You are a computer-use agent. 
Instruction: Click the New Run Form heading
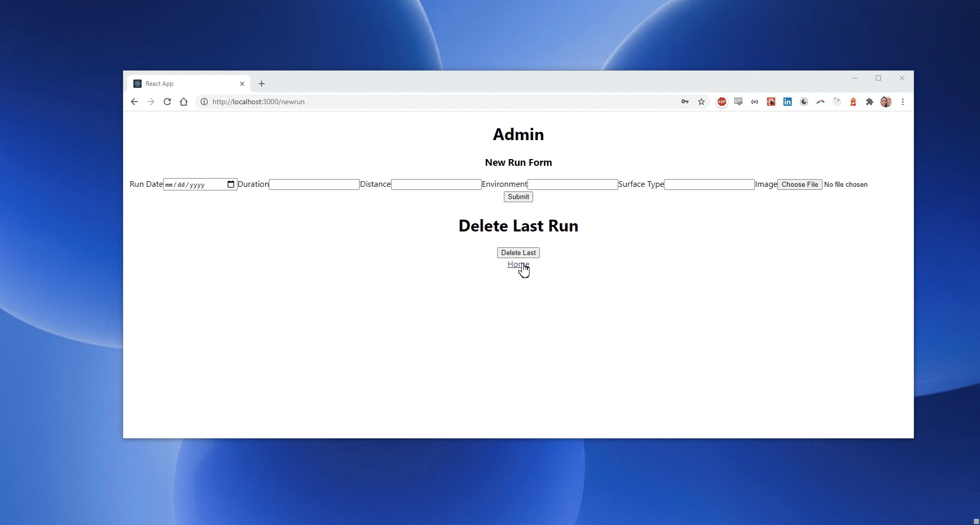pos(518,163)
